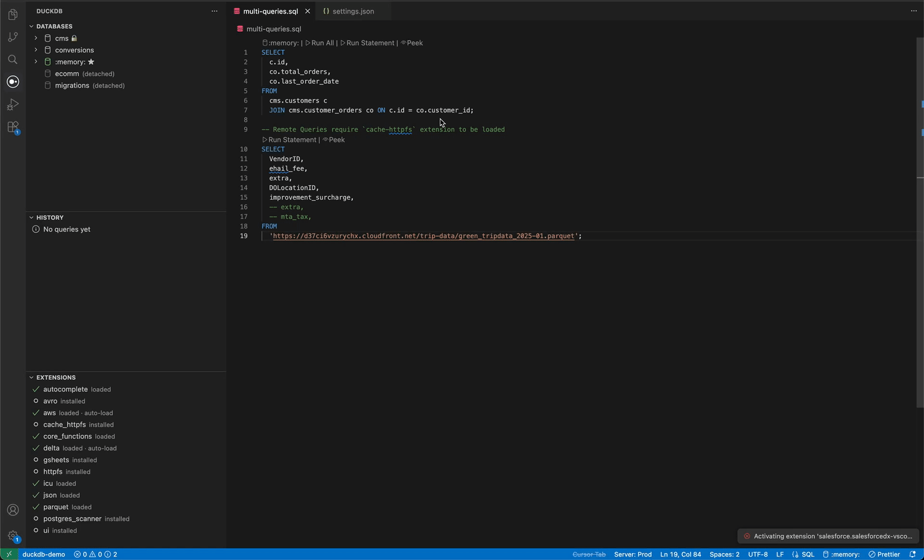Viewport: 924px width, 560px height.
Task: Toggle the aws extension loaded checkmark
Action: tap(36, 413)
